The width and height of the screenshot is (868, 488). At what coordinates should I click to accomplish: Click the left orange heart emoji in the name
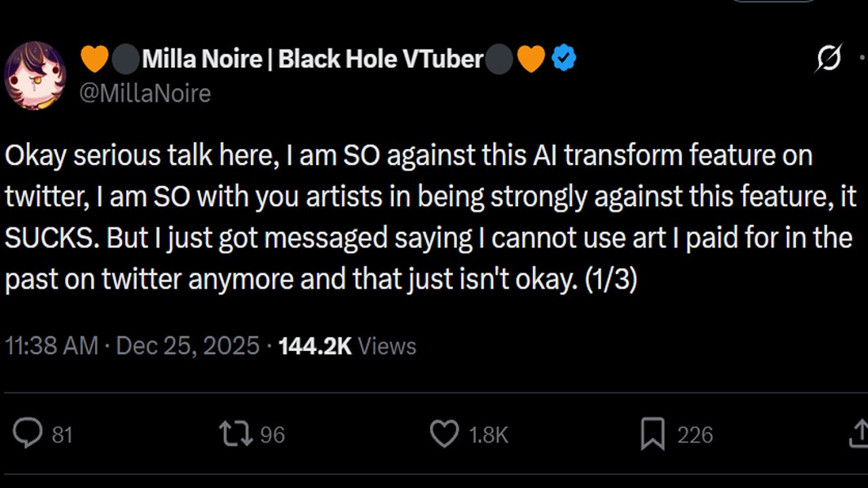[94, 59]
